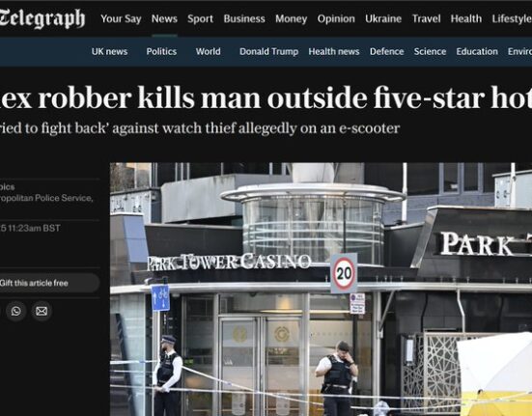
Task: Open the Business menu item
Action: (244, 18)
